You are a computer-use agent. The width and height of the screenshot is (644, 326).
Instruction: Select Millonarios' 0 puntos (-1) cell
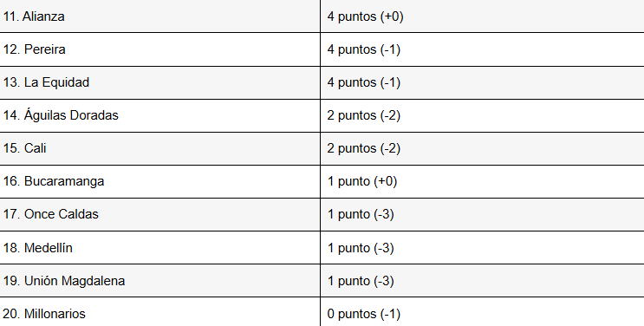tap(482, 311)
